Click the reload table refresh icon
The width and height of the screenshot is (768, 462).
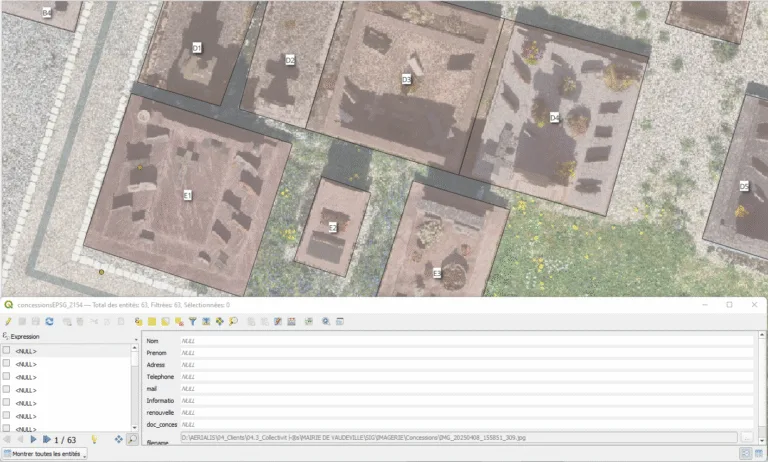point(49,321)
